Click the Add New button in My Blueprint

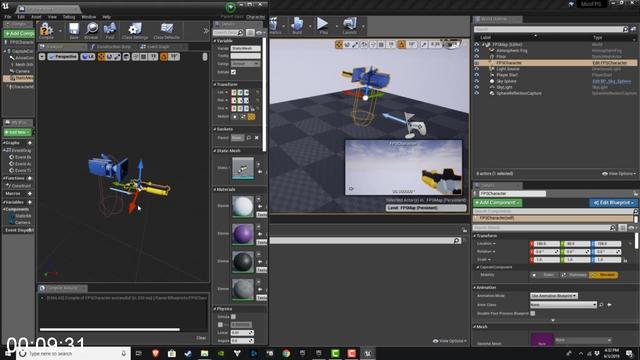point(17,132)
